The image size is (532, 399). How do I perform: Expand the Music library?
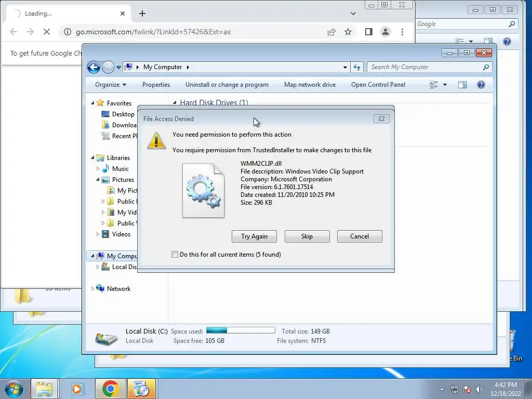coord(98,169)
